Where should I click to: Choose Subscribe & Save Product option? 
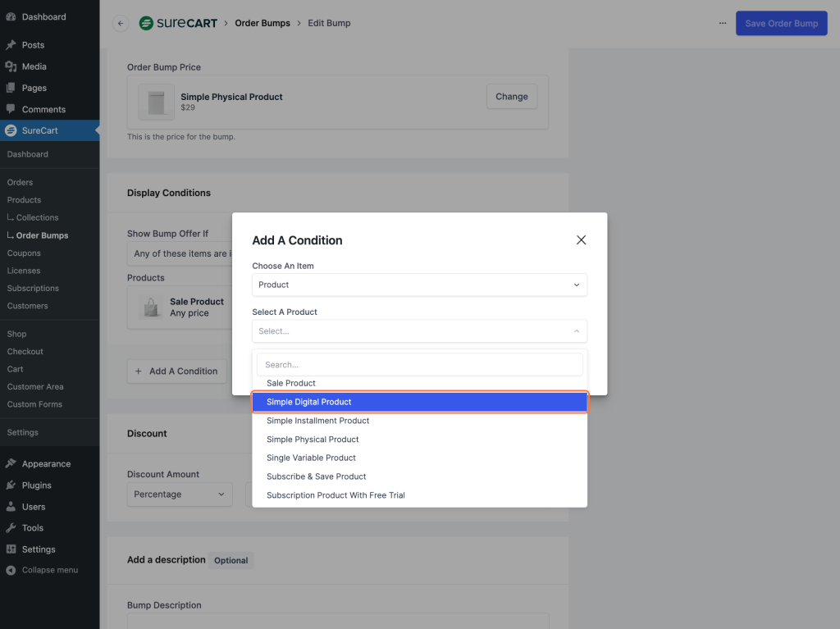(x=316, y=476)
